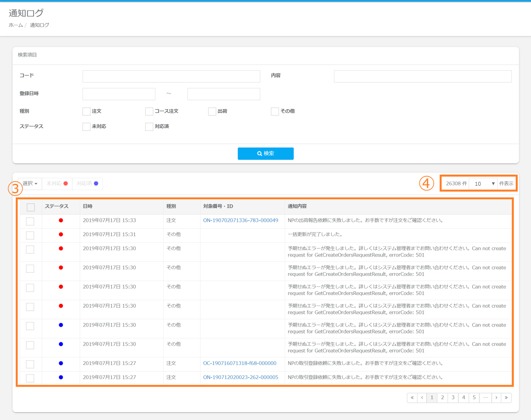The width and height of the screenshot is (531, 420).
Task: Click the 対応済 blue status button
Action: point(87,183)
